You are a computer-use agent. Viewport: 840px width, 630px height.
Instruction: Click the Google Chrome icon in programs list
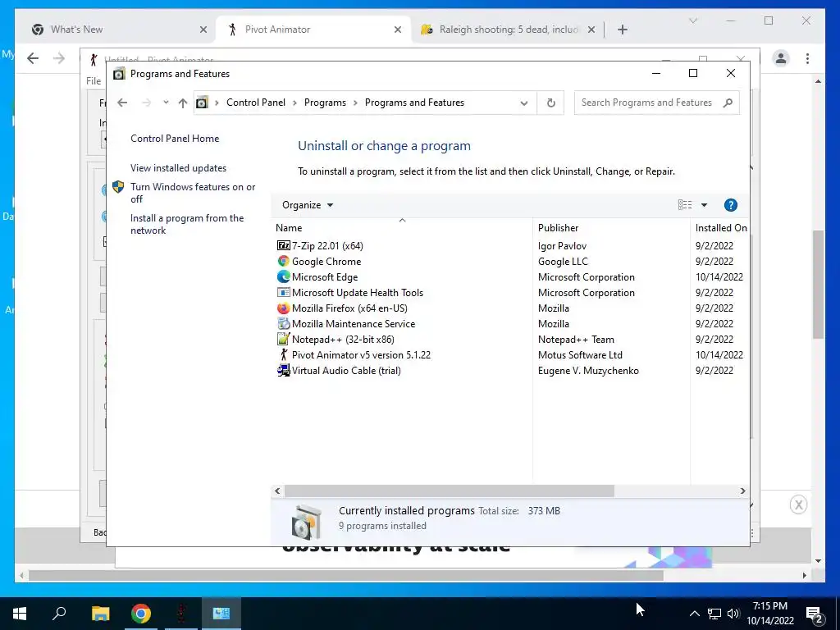283,261
